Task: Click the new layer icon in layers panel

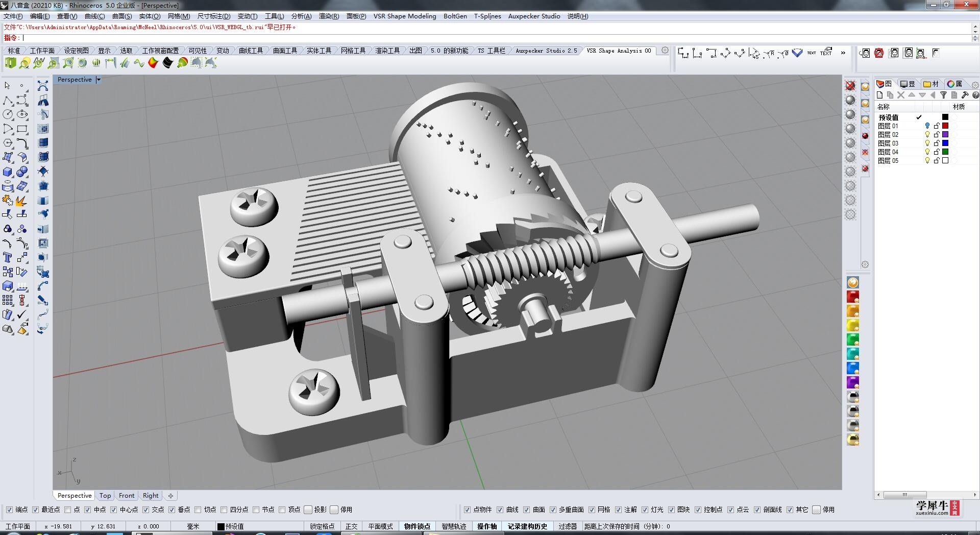Action: [879, 95]
